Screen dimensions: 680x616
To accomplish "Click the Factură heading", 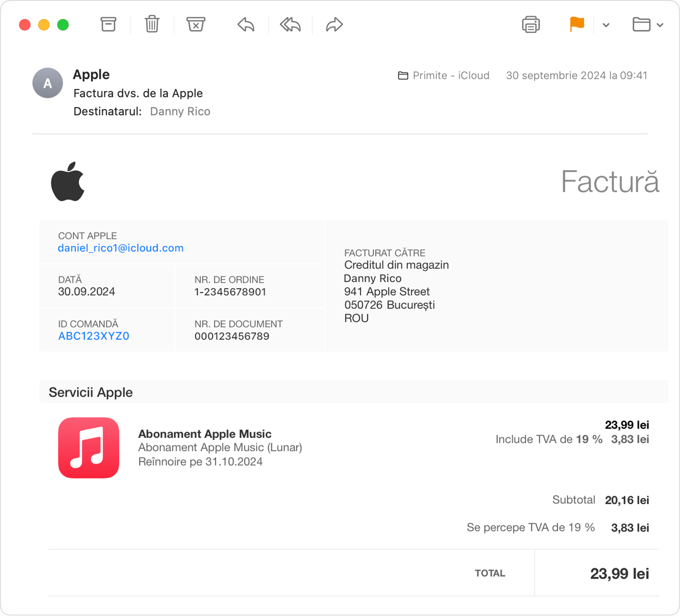I will tap(610, 181).
